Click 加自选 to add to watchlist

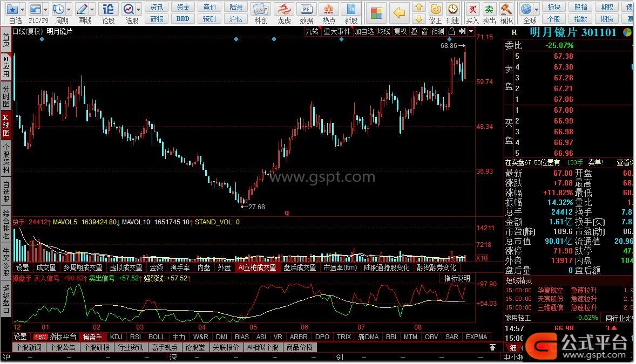(x=364, y=31)
